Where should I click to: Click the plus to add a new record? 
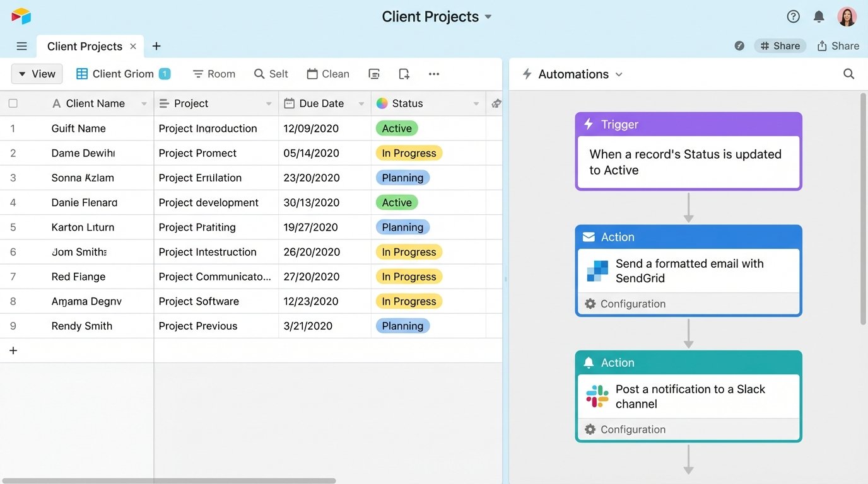coord(13,350)
